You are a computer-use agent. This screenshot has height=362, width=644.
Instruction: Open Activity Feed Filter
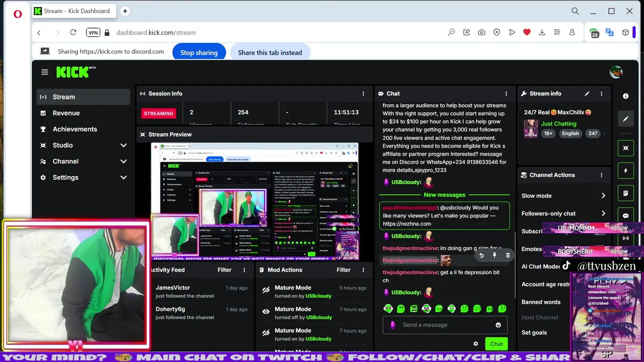coord(224,270)
